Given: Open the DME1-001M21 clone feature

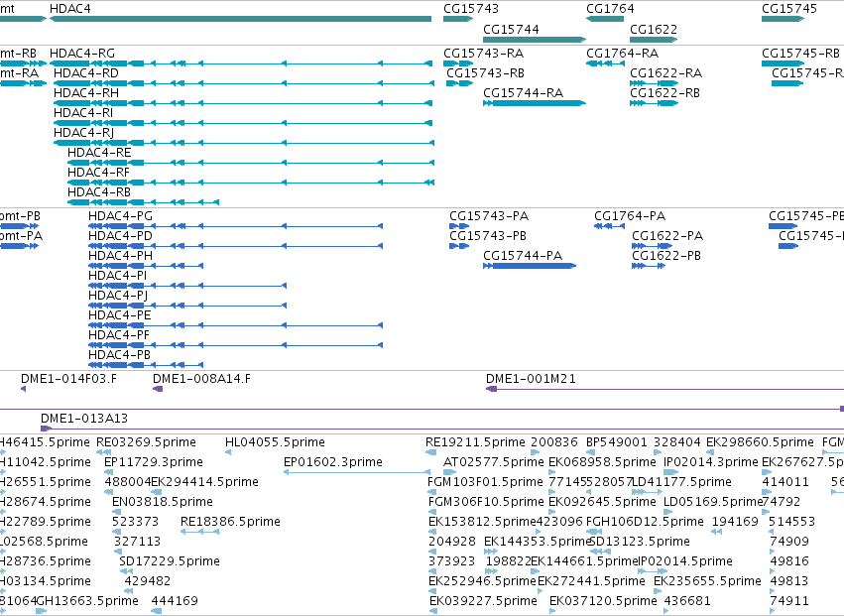Looking at the screenshot, I should coord(664,389).
